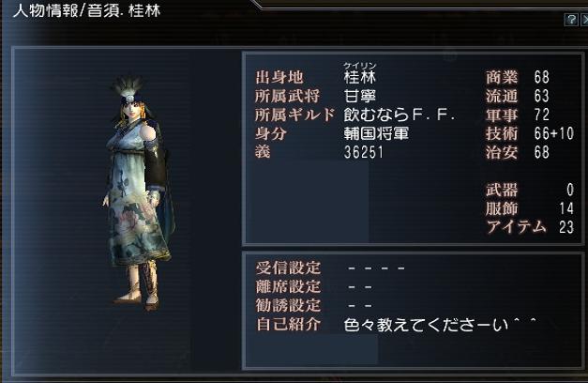Click the 商業 stat value 68
The width and height of the screenshot is (588, 383).
tap(542, 77)
